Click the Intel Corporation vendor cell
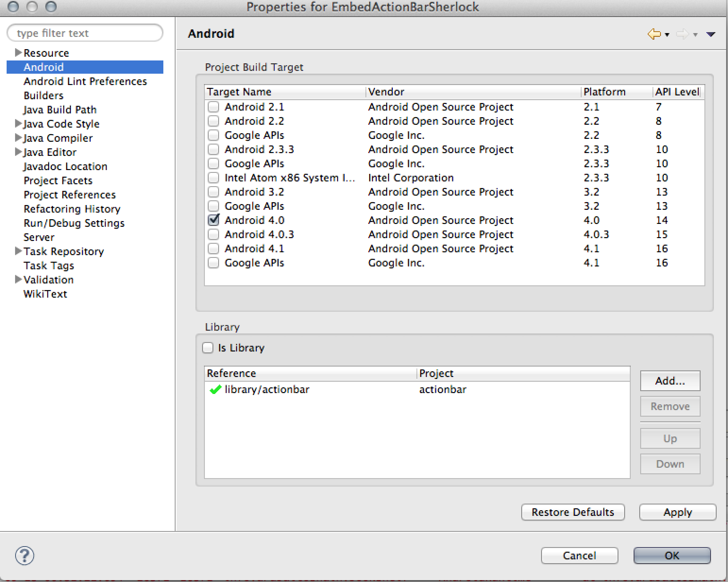The image size is (728, 582). tap(411, 178)
